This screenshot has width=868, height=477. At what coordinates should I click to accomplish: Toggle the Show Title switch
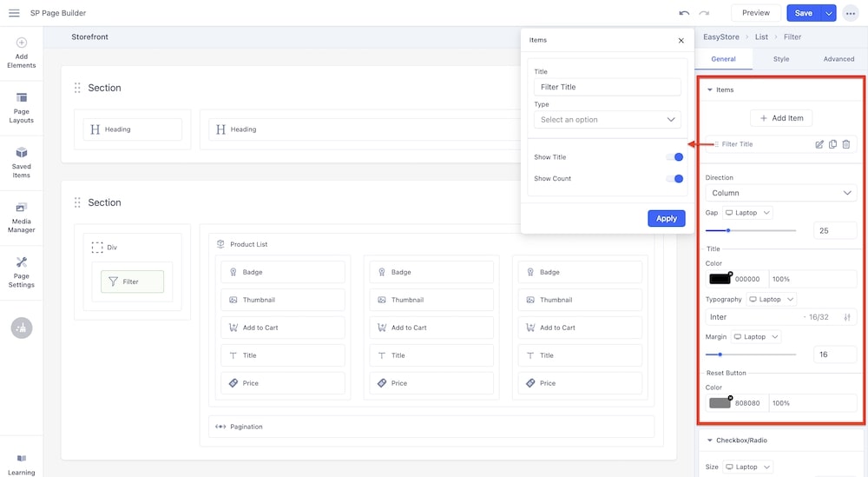pyautogui.click(x=674, y=157)
